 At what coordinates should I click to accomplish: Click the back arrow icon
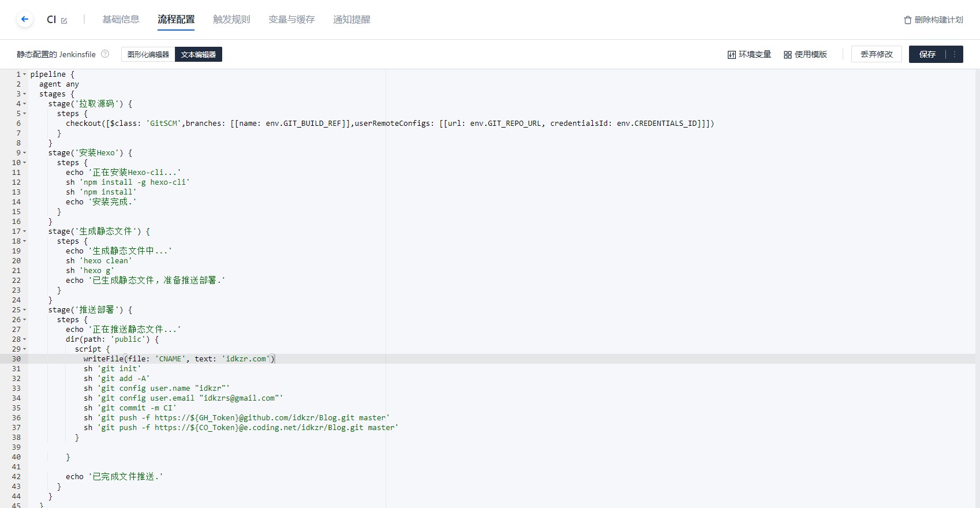(24, 19)
